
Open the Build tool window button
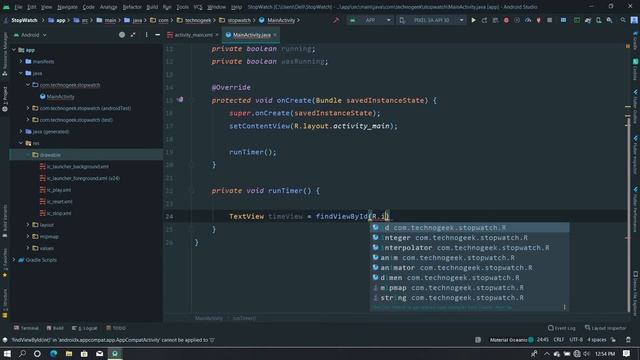(55, 328)
